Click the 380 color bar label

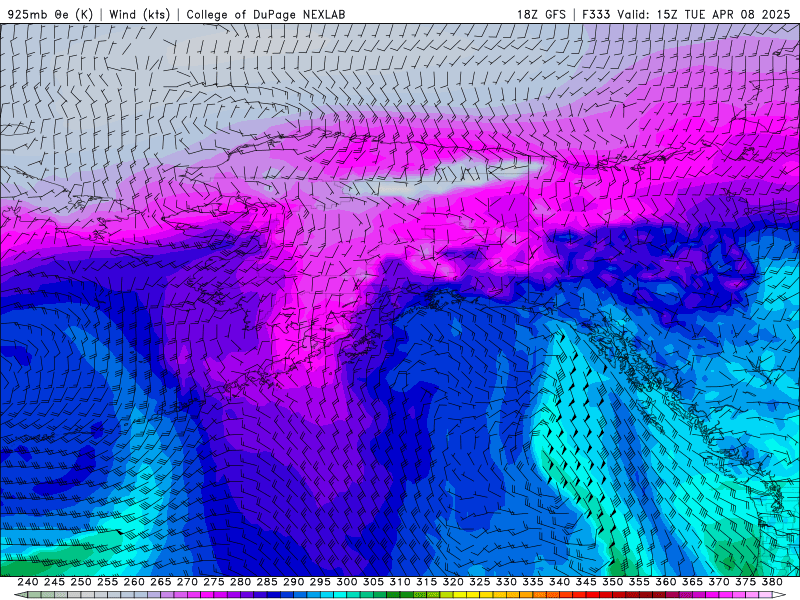(772, 582)
